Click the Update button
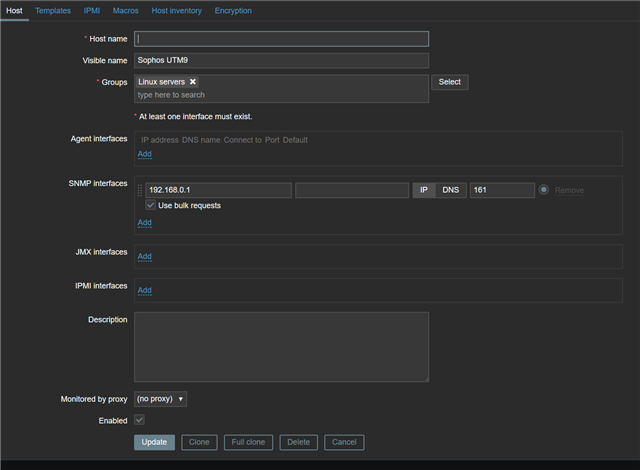This screenshot has width=640, height=470. pyautogui.click(x=154, y=442)
